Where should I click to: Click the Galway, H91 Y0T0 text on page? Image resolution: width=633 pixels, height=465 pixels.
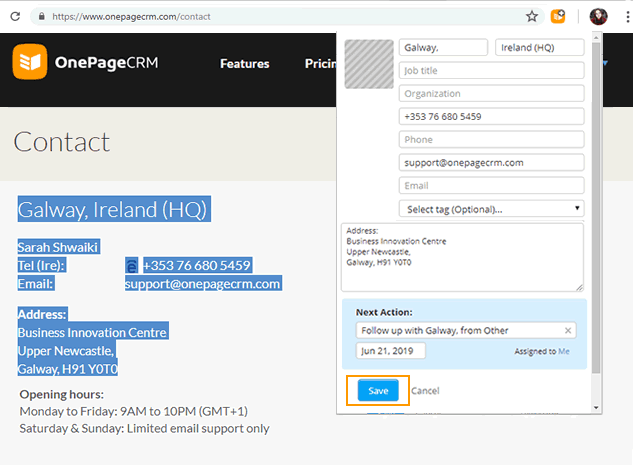pyautogui.click(x=67, y=369)
